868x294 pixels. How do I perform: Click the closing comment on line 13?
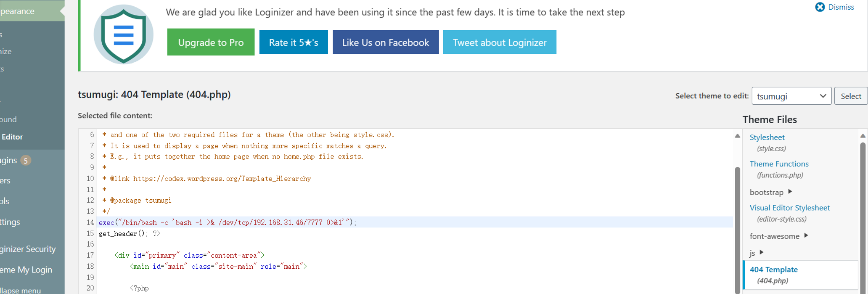click(106, 211)
